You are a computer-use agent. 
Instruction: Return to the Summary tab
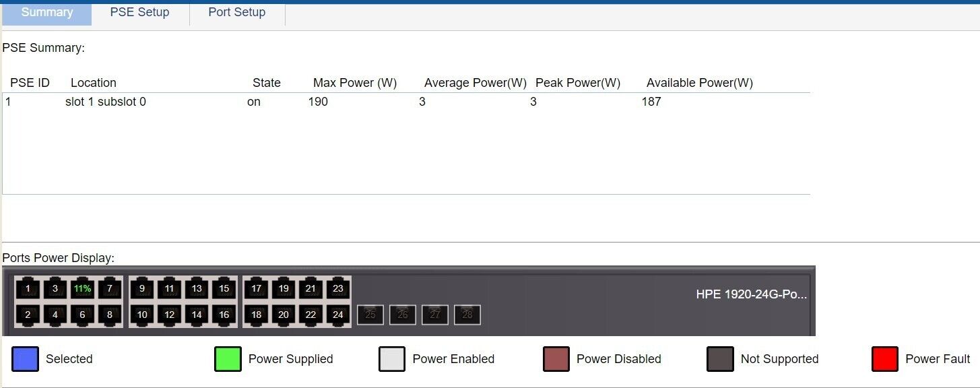(46, 11)
